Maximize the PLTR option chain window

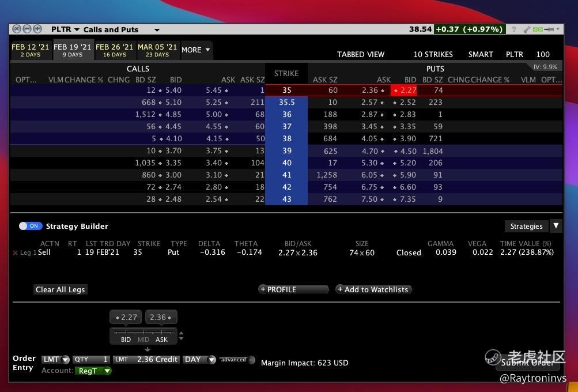click(37, 29)
